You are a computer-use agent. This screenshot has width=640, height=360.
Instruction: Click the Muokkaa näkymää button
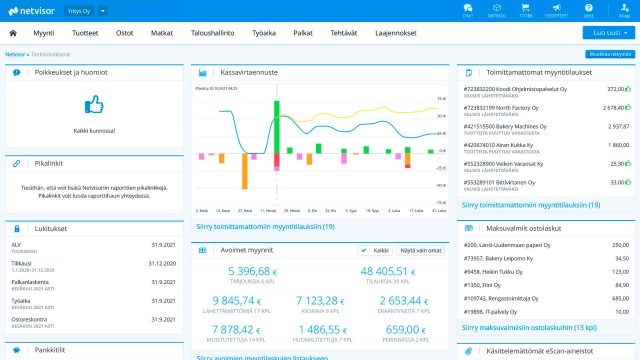610,54
